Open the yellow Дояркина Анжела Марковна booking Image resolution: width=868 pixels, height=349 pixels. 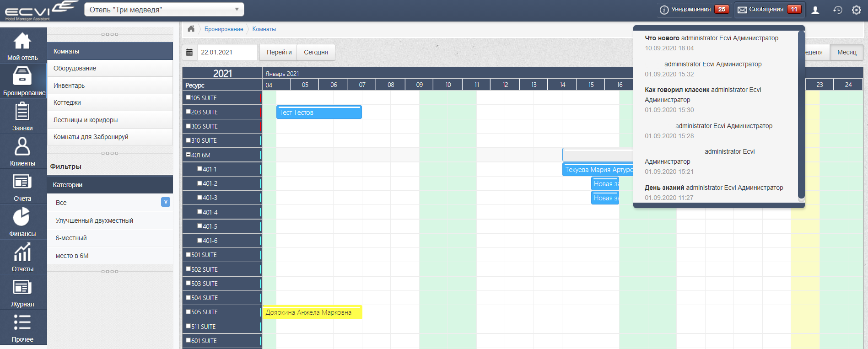[312, 312]
